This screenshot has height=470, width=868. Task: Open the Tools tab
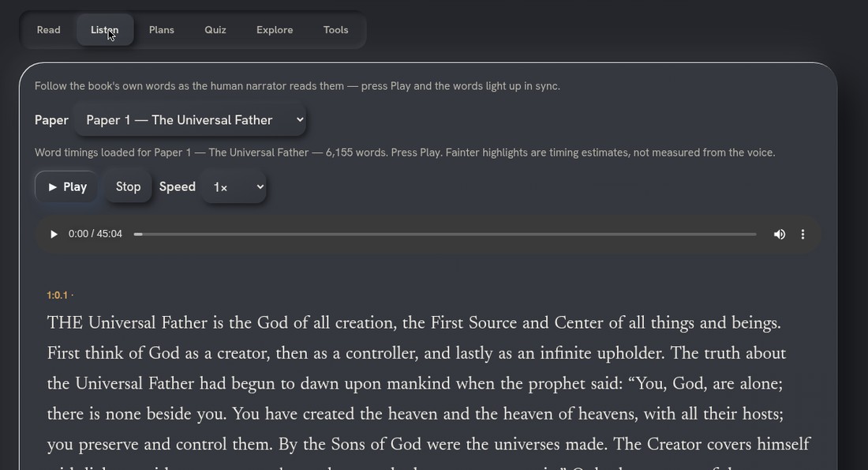[336, 30]
